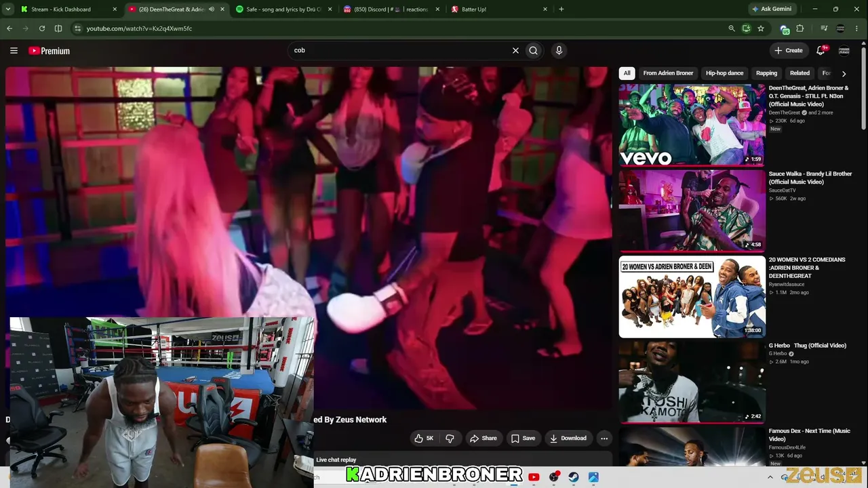Like the video with 5K likes
This screenshot has height=488, width=868.
click(x=424, y=439)
